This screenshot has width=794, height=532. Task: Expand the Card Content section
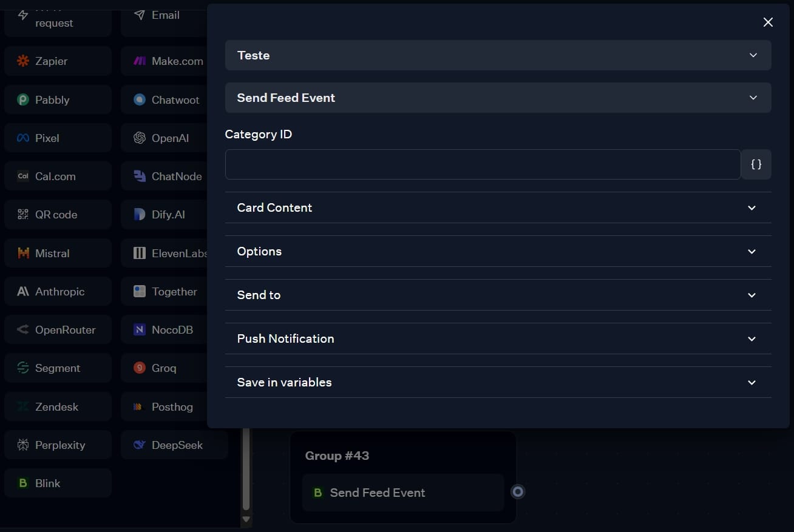(x=498, y=207)
